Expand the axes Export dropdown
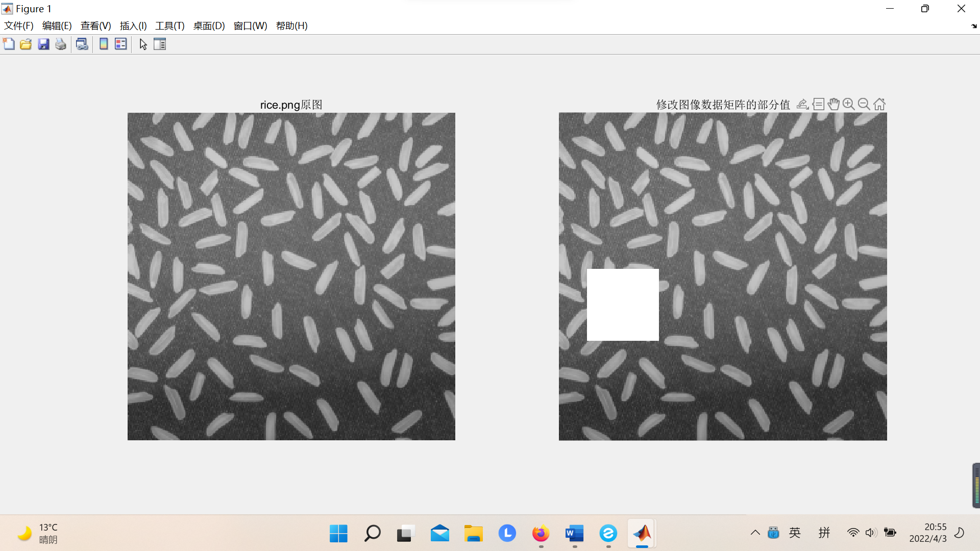 point(802,104)
